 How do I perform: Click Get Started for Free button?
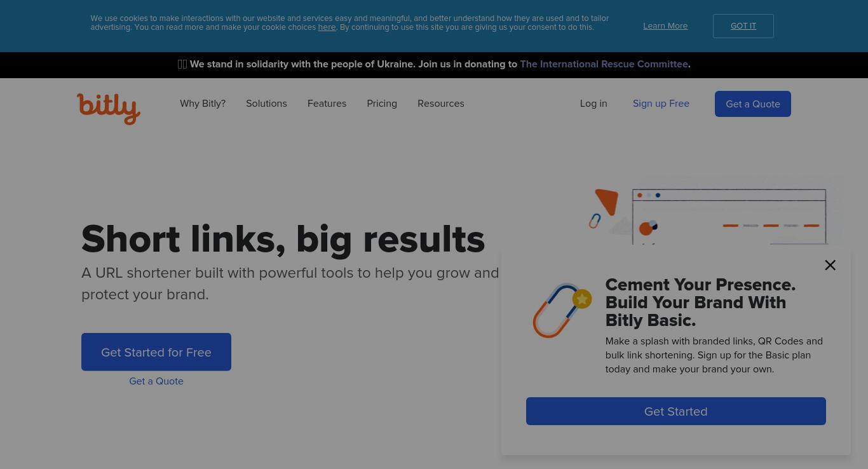pyautogui.click(x=156, y=352)
